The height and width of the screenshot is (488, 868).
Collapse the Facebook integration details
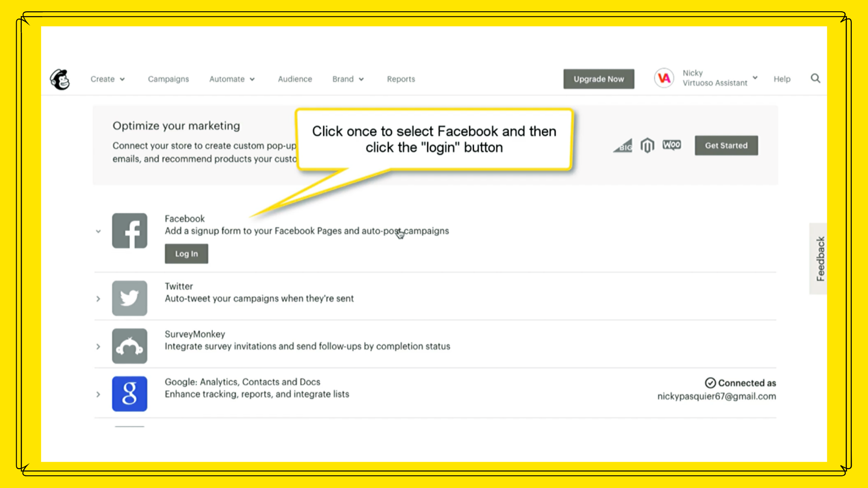99,231
